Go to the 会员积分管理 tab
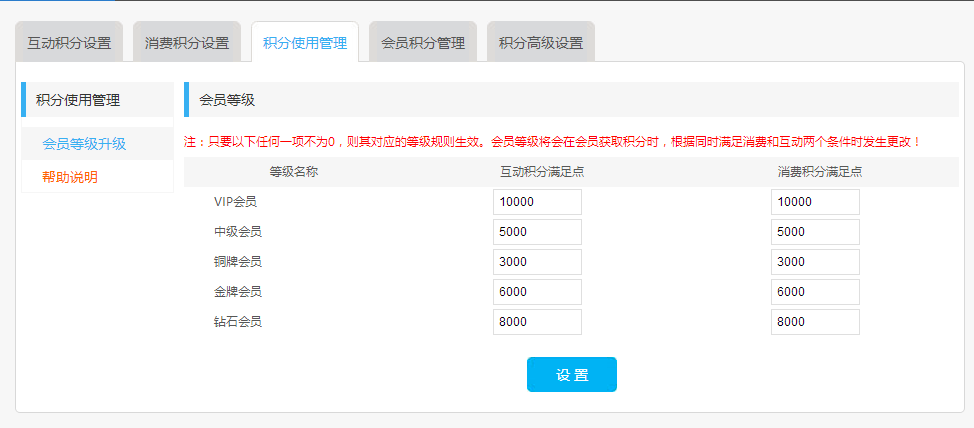Image resolution: width=974 pixels, height=428 pixels. point(423,43)
